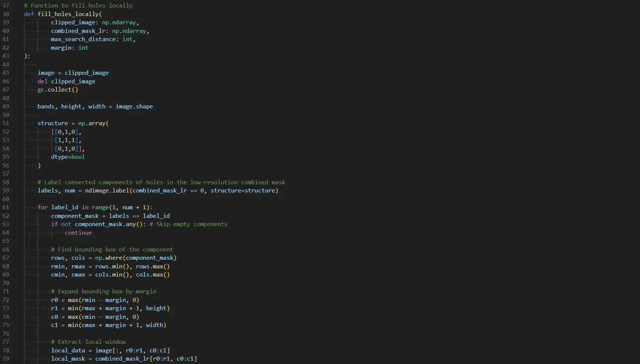The image size is (640, 364).
Task: Click line number 38 in the gutter
Action: click(x=6, y=14)
